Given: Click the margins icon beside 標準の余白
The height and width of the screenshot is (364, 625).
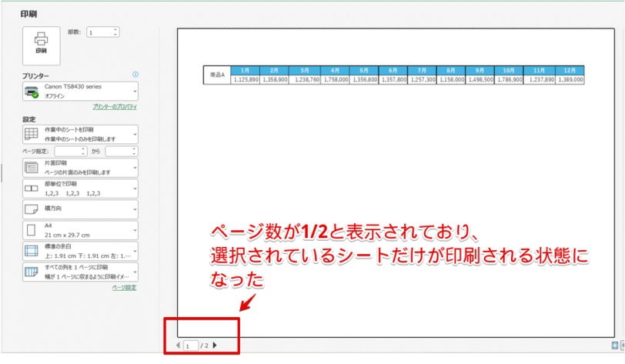Looking at the screenshot, I should [x=32, y=251].
